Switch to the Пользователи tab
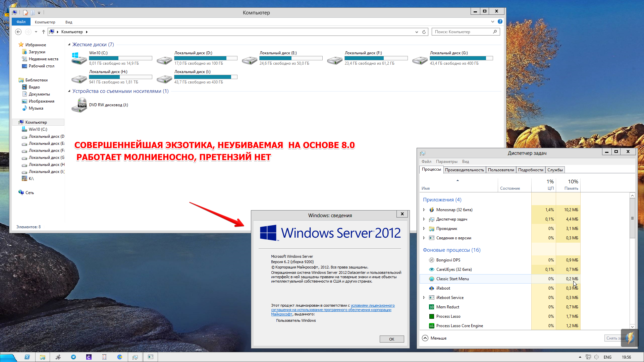The height and width of the screenshot is (362, 644). [501, 170]
